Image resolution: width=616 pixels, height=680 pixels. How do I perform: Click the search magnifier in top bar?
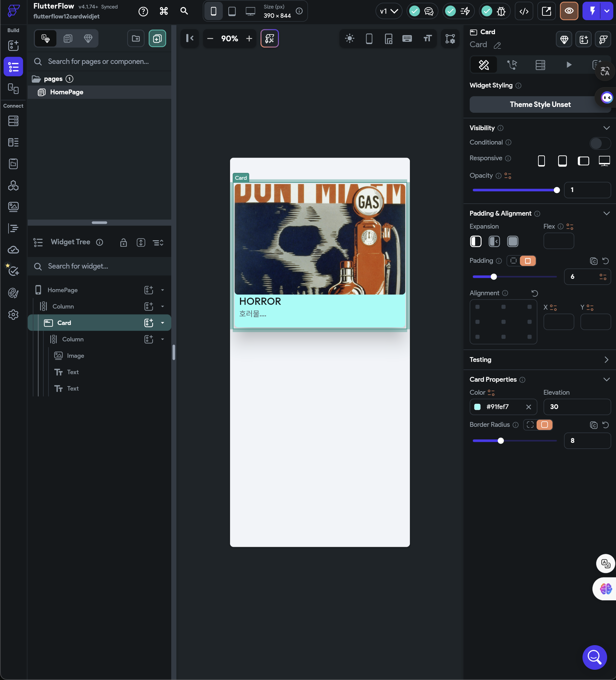(184, 11)
